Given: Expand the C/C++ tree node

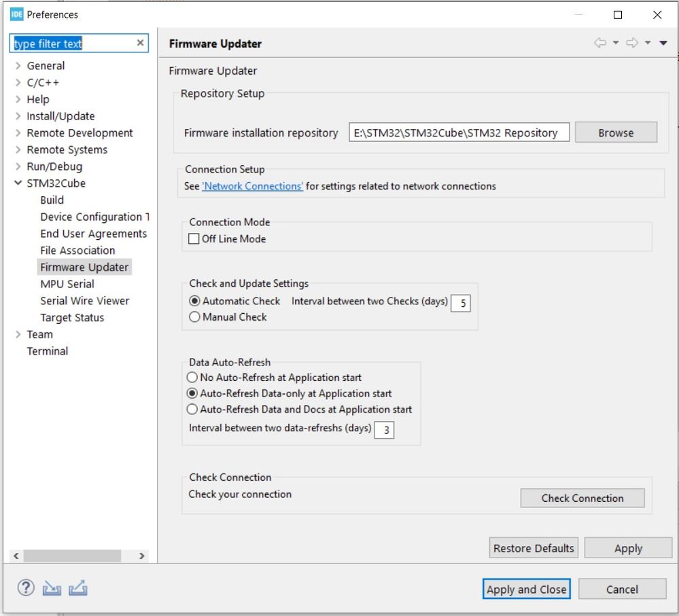Looking at the screenshot, I should 18,82.
